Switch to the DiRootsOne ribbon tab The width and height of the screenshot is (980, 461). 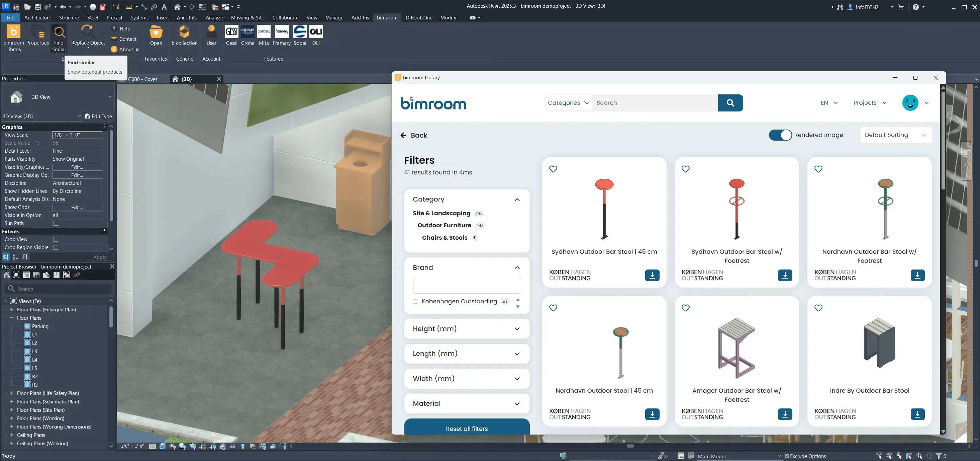click(x=418, y=17)
